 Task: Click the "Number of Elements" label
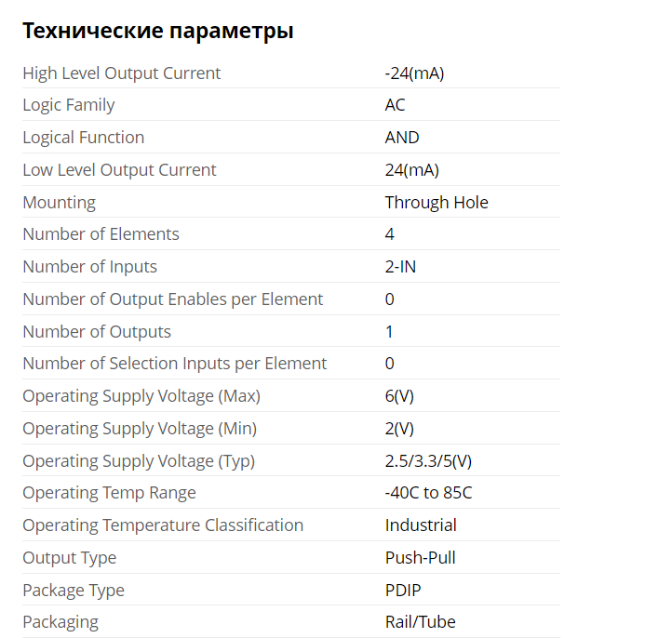click(x=101, y=234)
